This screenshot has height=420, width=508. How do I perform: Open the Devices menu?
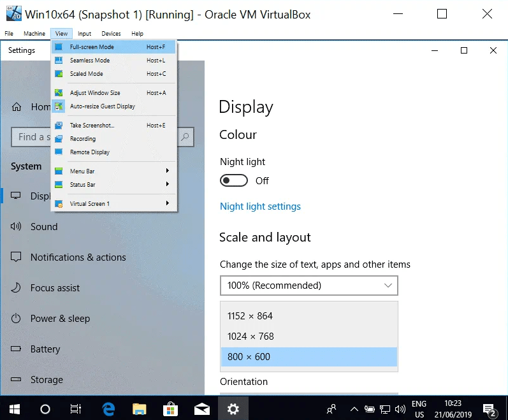[111, 34]
